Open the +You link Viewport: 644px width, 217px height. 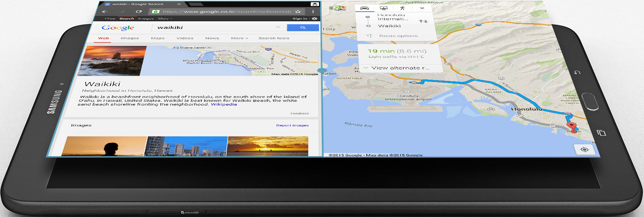click(x=110, y=18)
